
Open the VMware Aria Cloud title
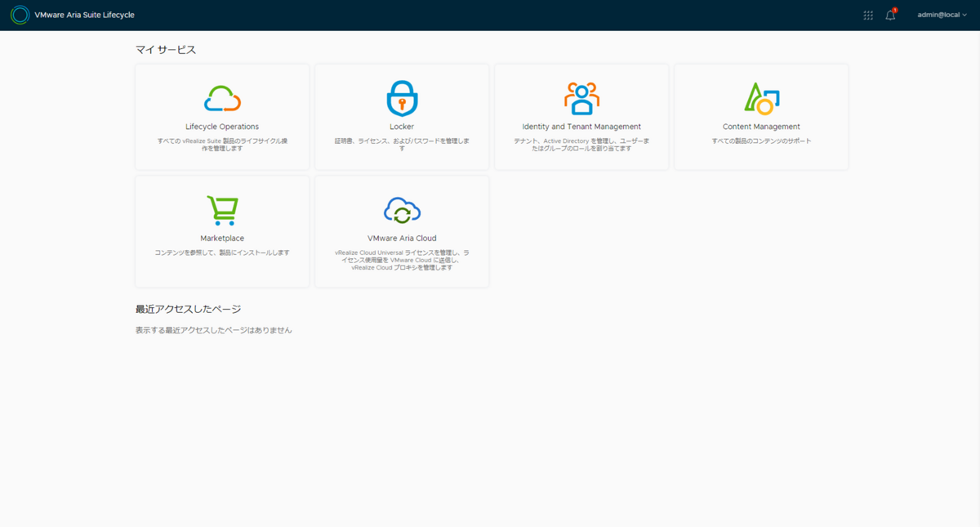(402, 238)
